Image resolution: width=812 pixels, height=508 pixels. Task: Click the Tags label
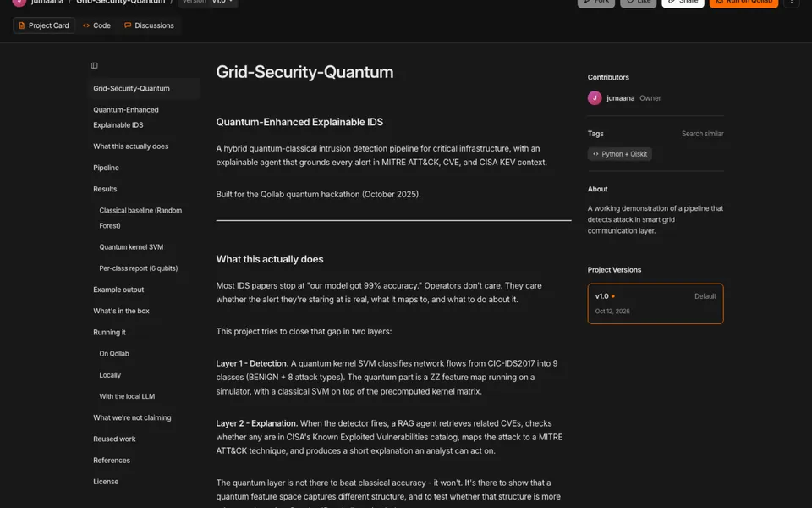tap(595, 134)
